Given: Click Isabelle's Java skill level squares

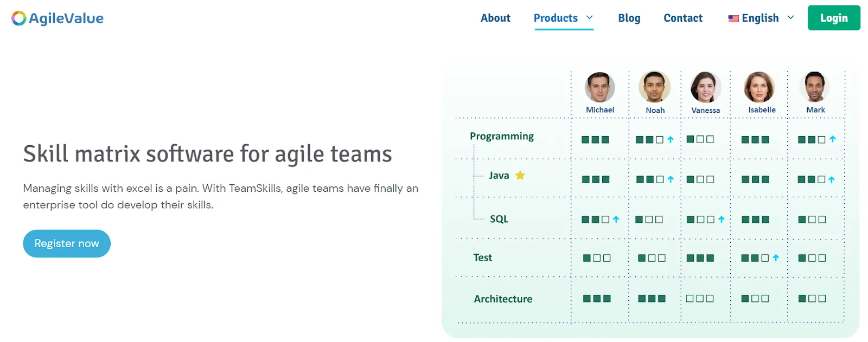Looking at the screenshot, I should click(x=755, y=179).
